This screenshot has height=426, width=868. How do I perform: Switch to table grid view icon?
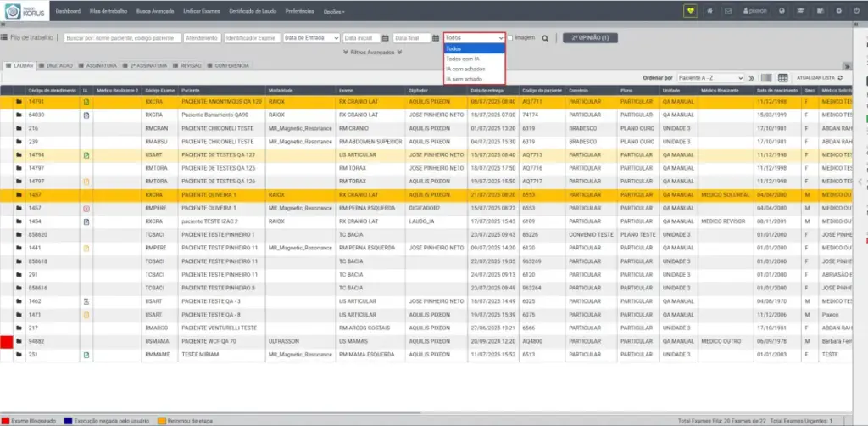click(782, 78)
